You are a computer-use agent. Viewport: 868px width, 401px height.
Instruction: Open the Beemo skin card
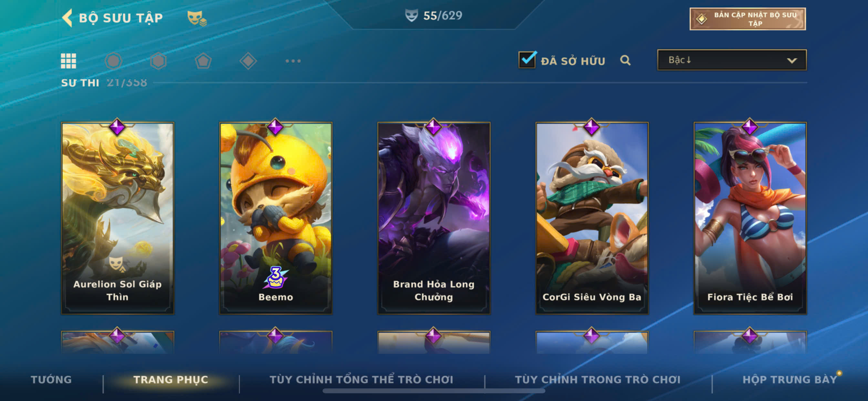click(x=276, y=218)
